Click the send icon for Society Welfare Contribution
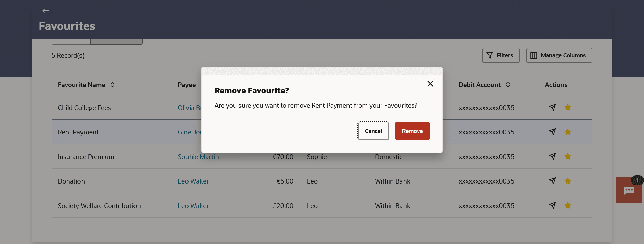644x244 pixels. [552, 205]
